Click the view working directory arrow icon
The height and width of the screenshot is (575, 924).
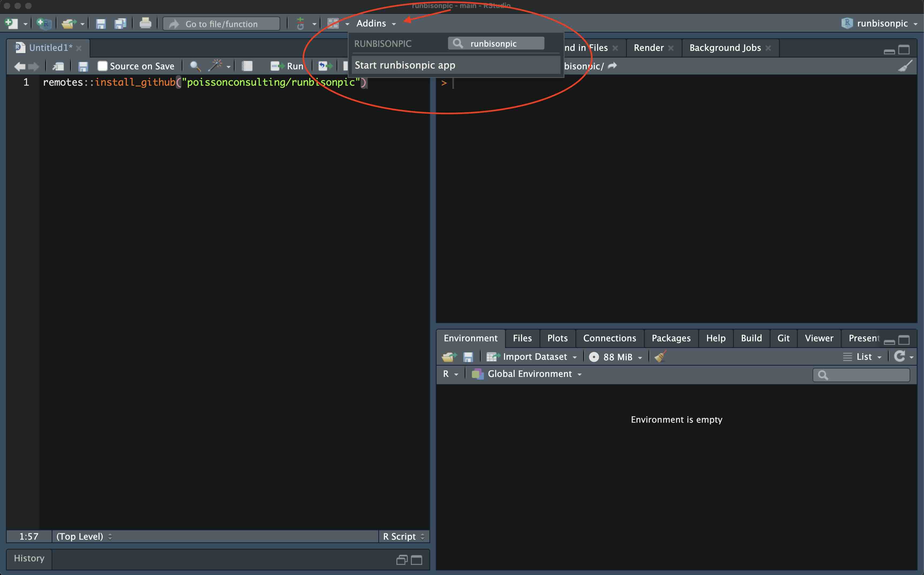point(612,65)
